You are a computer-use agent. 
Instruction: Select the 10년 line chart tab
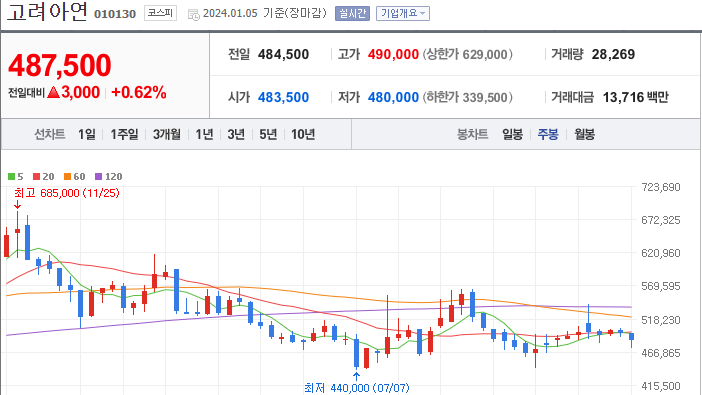tap(303, 134)
